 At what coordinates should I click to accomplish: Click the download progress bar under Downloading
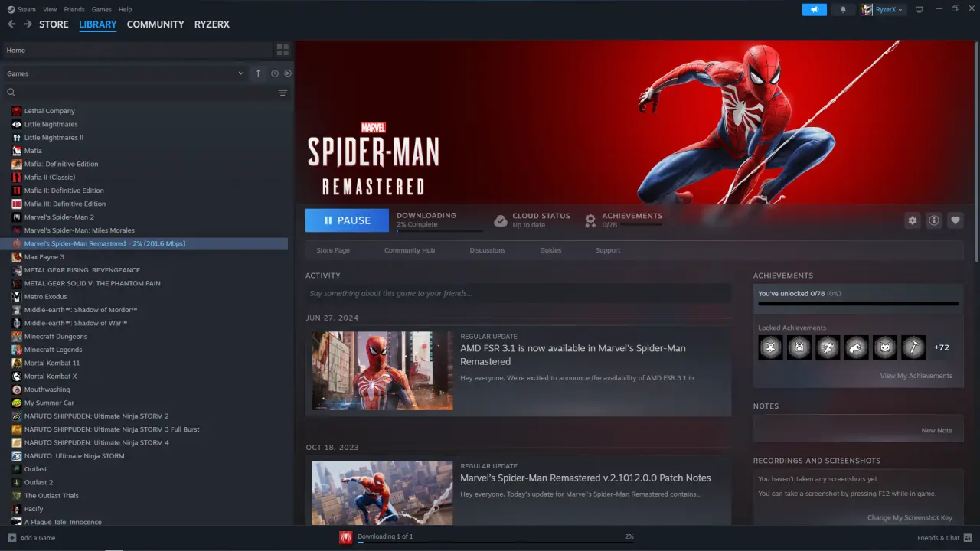click(439, 231)
